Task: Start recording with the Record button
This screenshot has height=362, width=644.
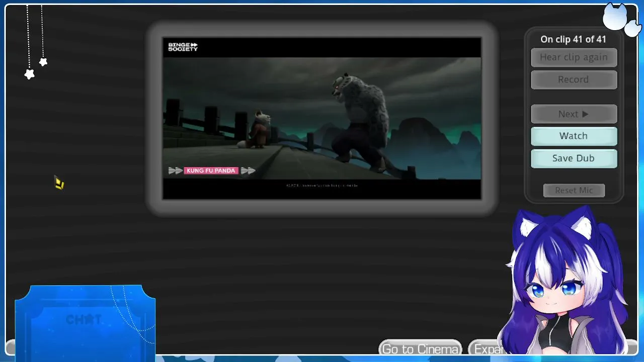Action: [574, 79]
